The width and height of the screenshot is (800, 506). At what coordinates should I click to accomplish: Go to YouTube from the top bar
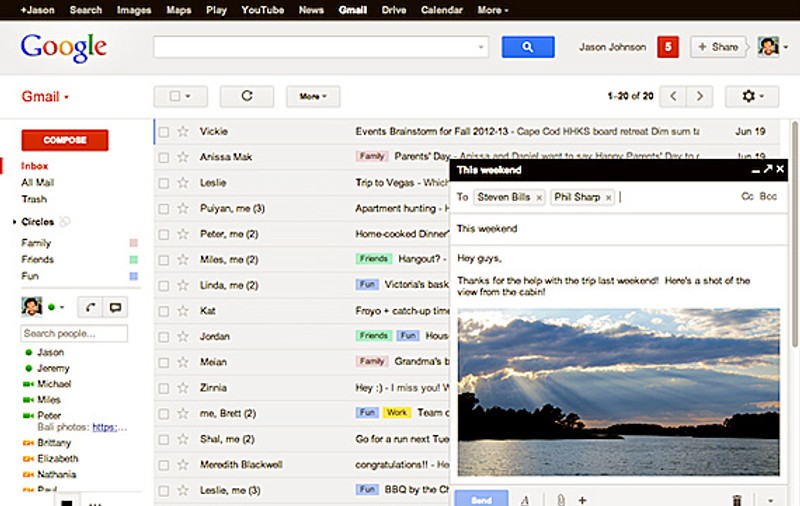click(x=262, y=10)
